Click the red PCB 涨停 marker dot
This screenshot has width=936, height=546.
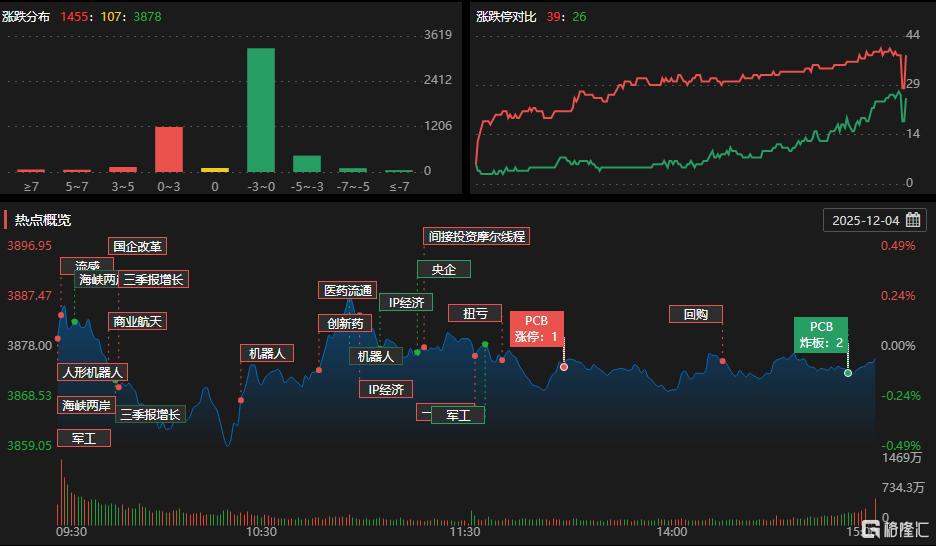564,367
